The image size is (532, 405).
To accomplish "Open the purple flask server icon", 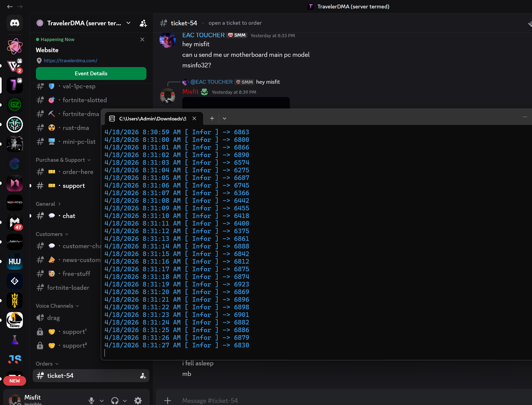I will 15,340.
